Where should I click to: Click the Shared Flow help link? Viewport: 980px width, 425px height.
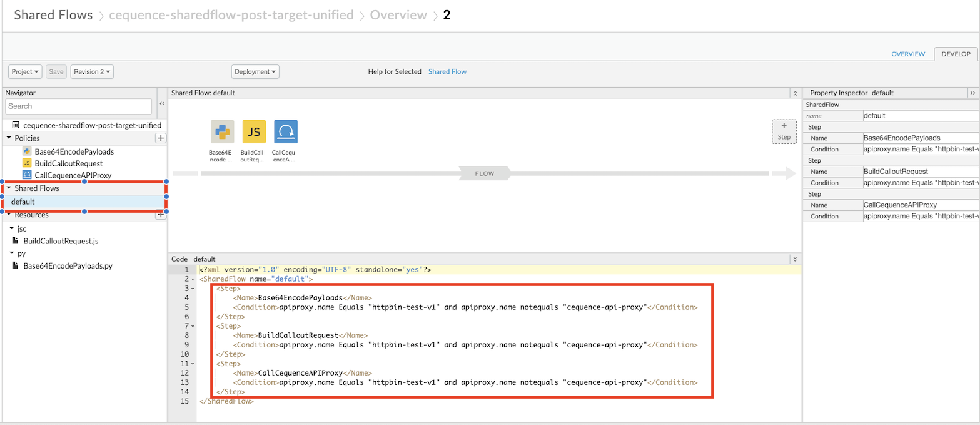pos(447,72)
